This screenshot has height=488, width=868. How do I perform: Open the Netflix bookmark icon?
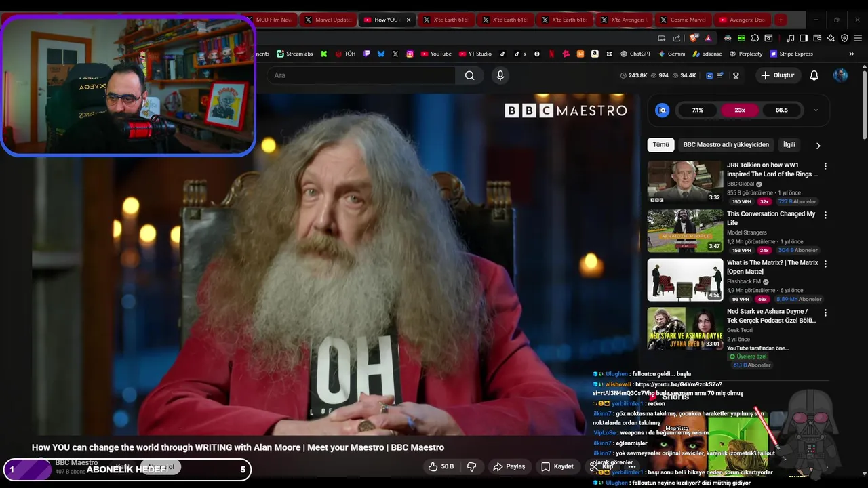[551, 54]
